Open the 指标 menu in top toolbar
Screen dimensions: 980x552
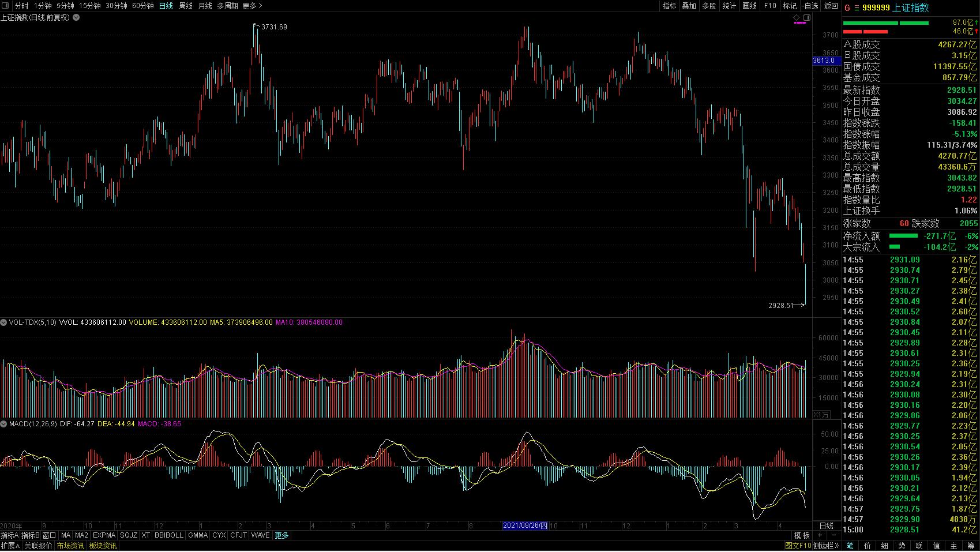point(669,6)
